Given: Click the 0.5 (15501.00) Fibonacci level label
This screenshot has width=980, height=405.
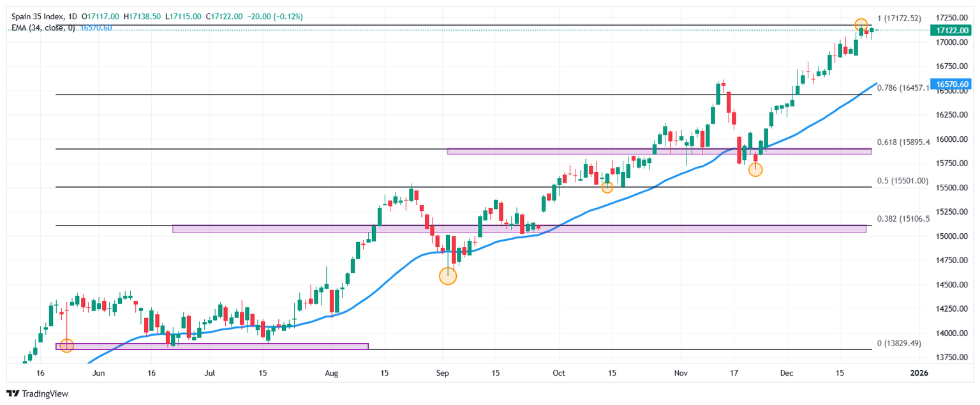Looking at the screenshot, I should 902,181.
